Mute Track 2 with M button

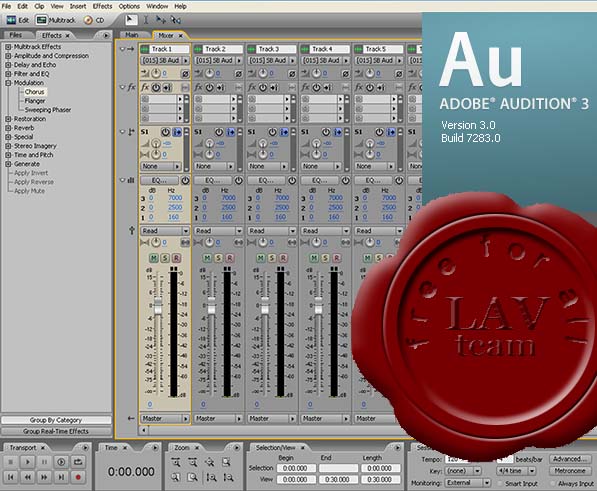click(207, 258)
